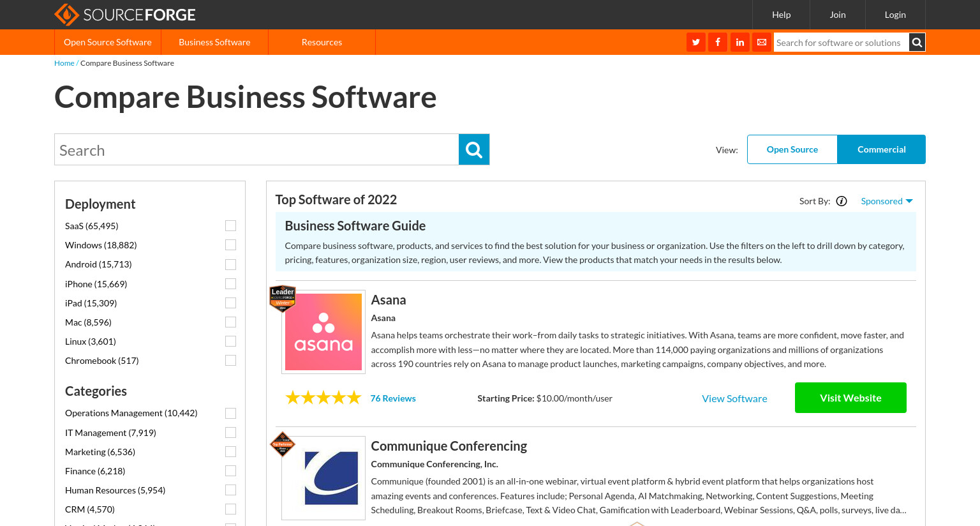Click the blue search magnifier button

[474, 149]
